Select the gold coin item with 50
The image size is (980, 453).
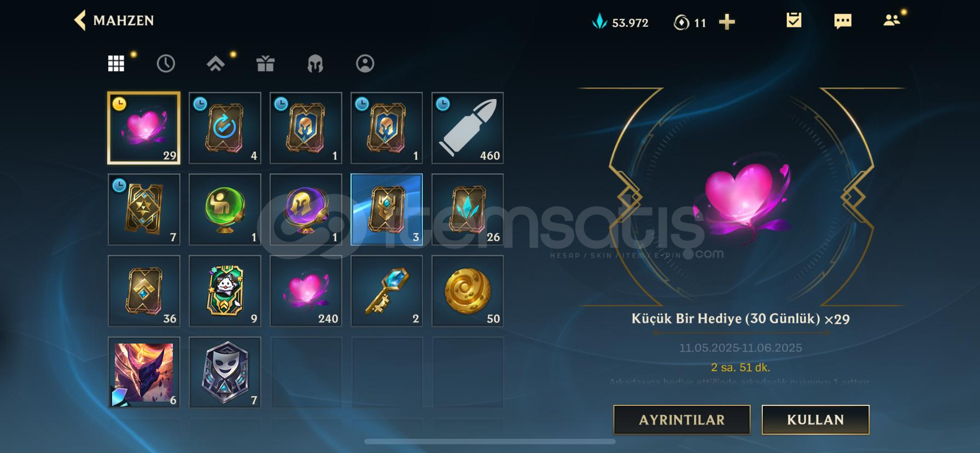(x=468, y=291)
